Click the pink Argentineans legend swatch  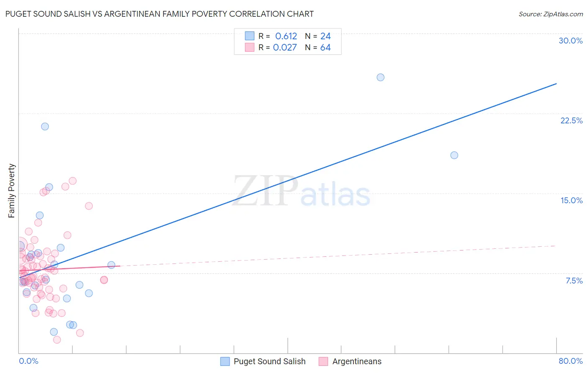tap(323, 361)
